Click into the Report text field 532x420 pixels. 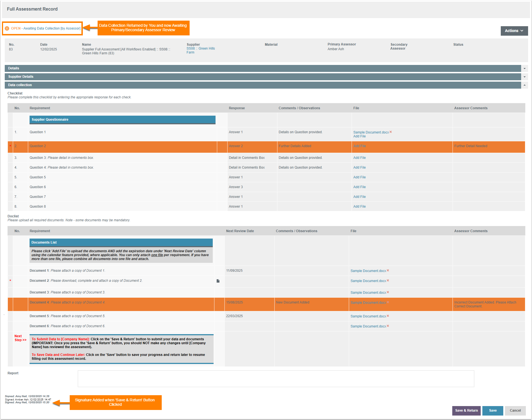[275, 378]
